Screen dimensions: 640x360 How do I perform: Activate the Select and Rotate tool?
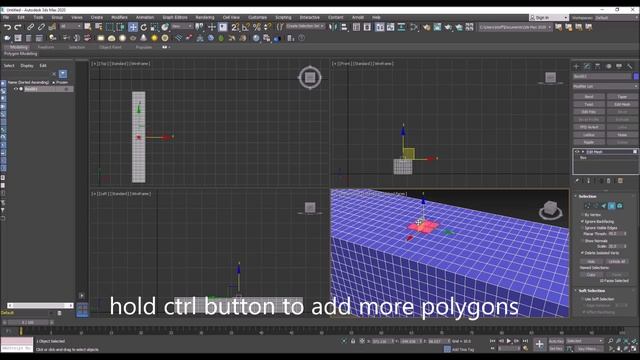pyautogui.click(x=144, y=27)
